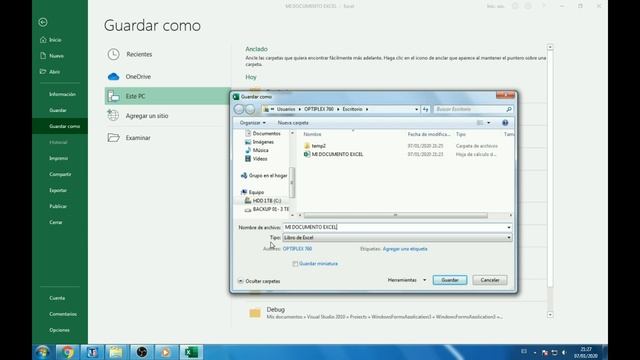Select the Recientes clock icon

coord(113,54)
